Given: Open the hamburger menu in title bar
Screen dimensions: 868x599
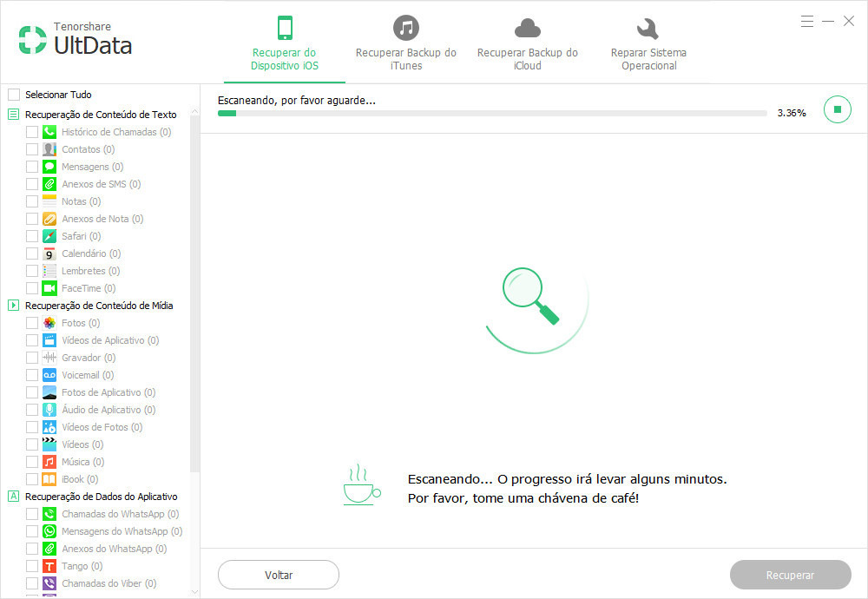Looking at the screenshot, I should pos(807,21).
